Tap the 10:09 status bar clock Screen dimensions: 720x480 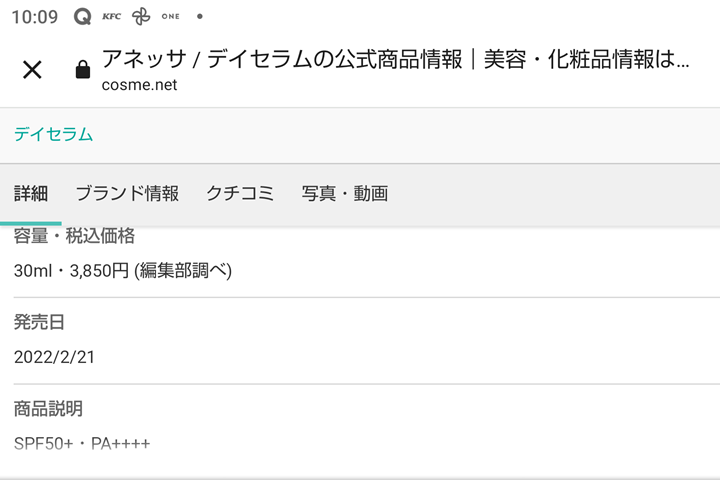[x=34, y=17]
